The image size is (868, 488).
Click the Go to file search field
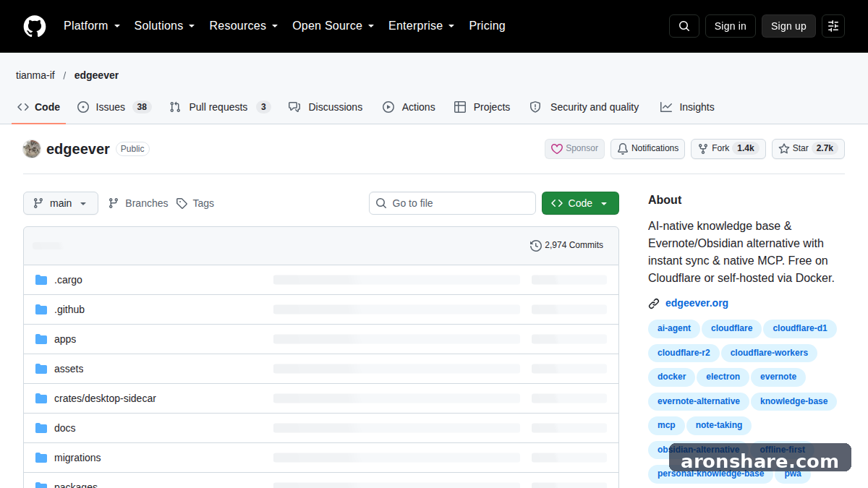tap(452, 203)
